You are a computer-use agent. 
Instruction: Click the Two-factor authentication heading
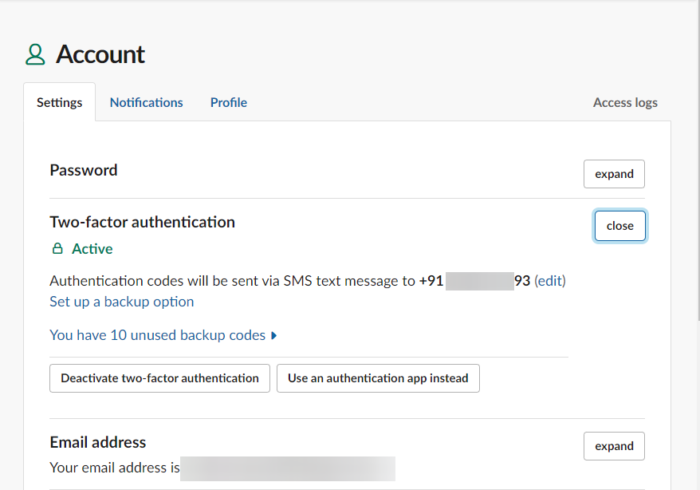click(x=142, y=222)
